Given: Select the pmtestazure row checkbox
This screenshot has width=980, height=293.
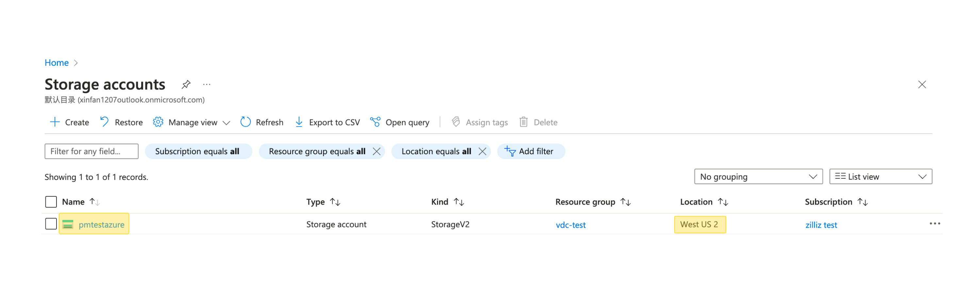Looking at the screenshot, I should tap(51, 223).
